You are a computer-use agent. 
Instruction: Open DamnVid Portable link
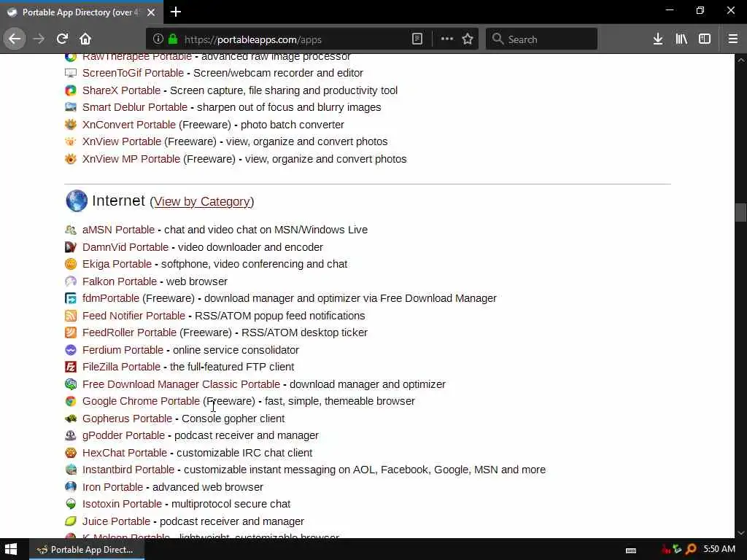point(125,247)
